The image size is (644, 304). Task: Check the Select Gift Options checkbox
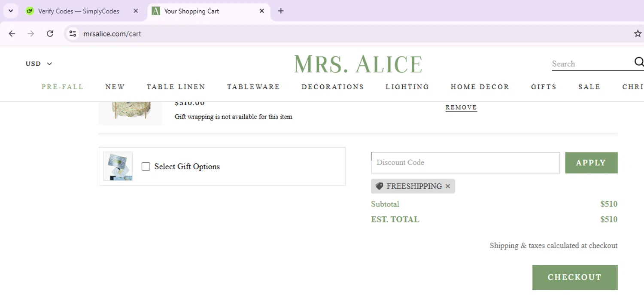click(146, 167)
